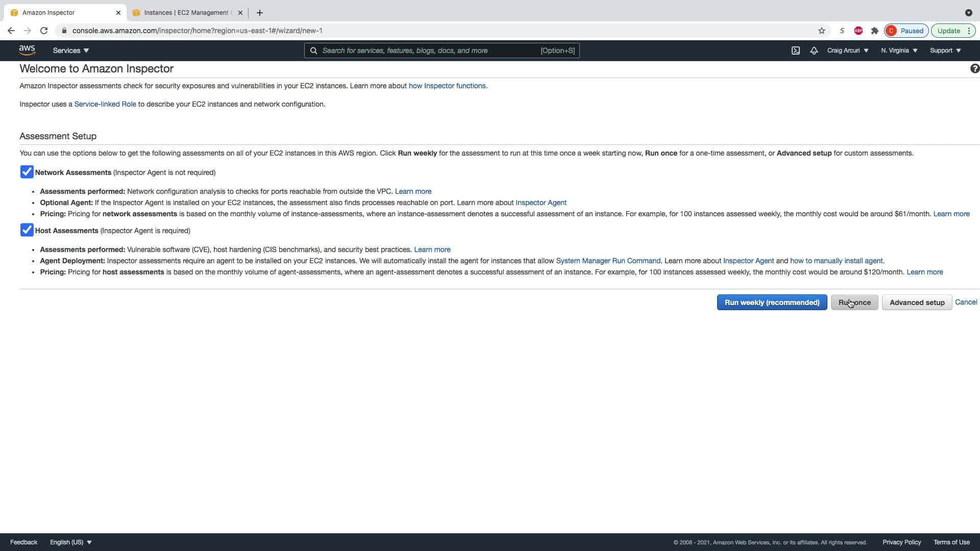This screenshot has width=980, height=551.
Task: Focus the AWS services search field
Action: pyautogui.click(x=429, y=51)
